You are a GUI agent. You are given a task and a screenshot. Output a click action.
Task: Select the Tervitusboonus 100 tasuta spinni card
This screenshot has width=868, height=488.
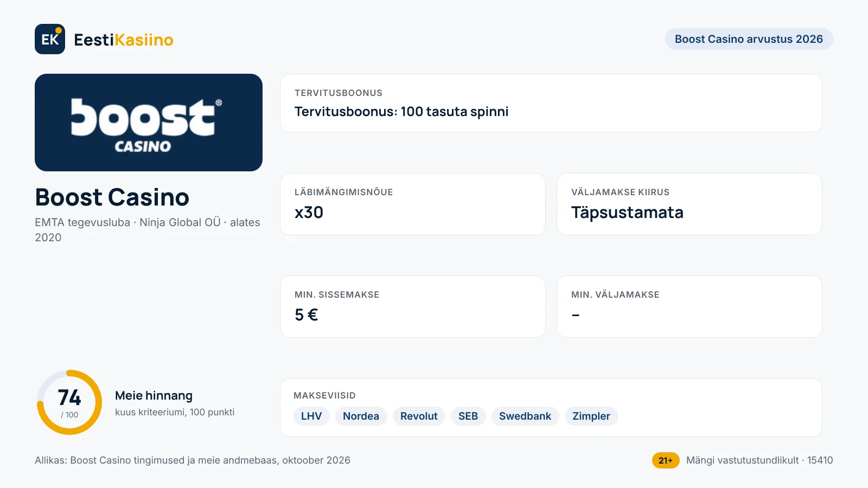click(551, 103)
